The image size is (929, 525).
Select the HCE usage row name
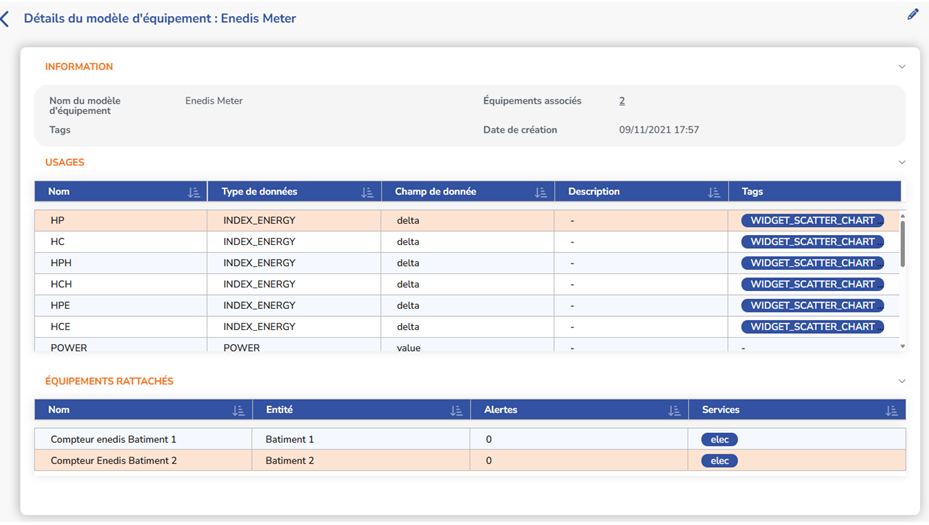(x=60, y=327)
